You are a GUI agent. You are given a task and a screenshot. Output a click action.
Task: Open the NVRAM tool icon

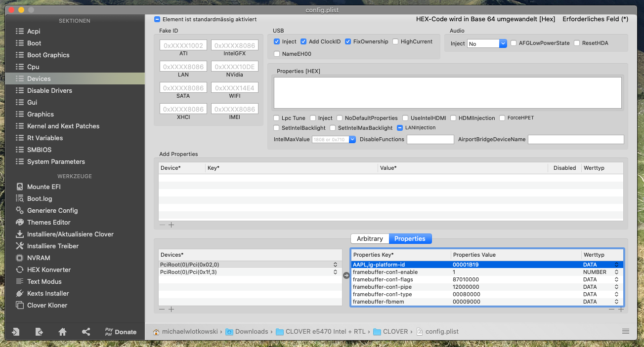tap(20, 258)
